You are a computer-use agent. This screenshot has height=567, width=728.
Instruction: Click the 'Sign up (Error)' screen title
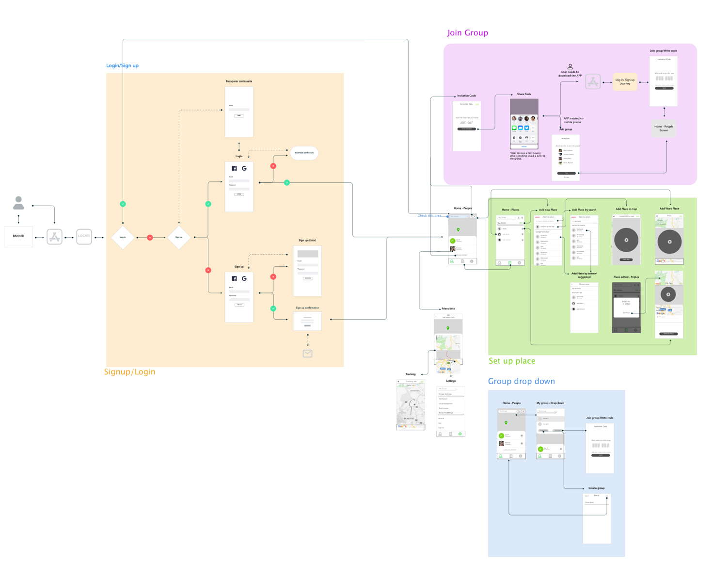(x=307, y=240)
